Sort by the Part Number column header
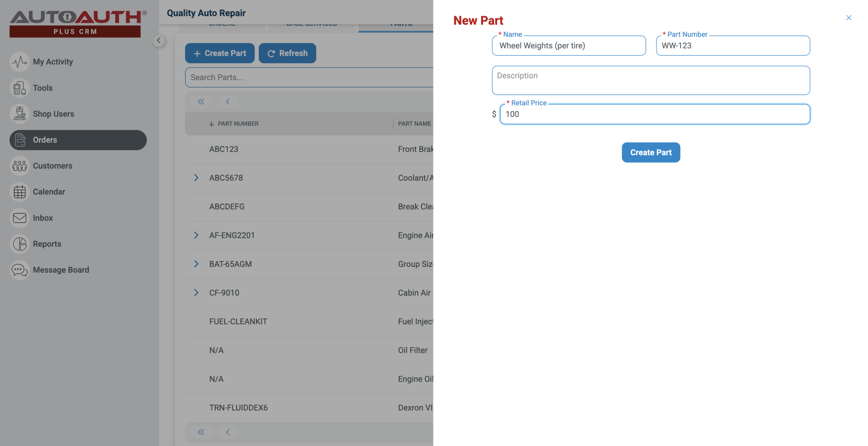The height and width of the screenshot is (446, 868). click(x=238, y=124)
